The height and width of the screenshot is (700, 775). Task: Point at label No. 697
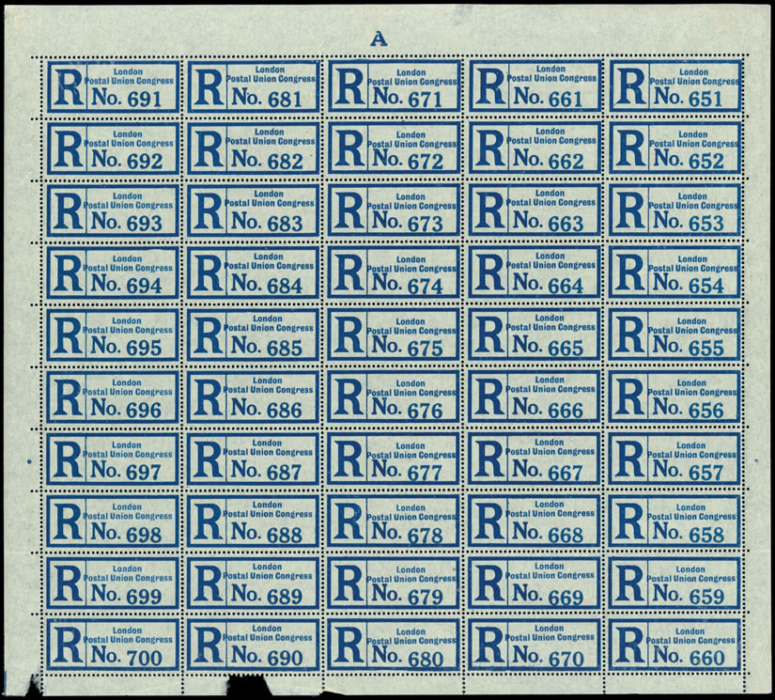click(x=113, y=459)
